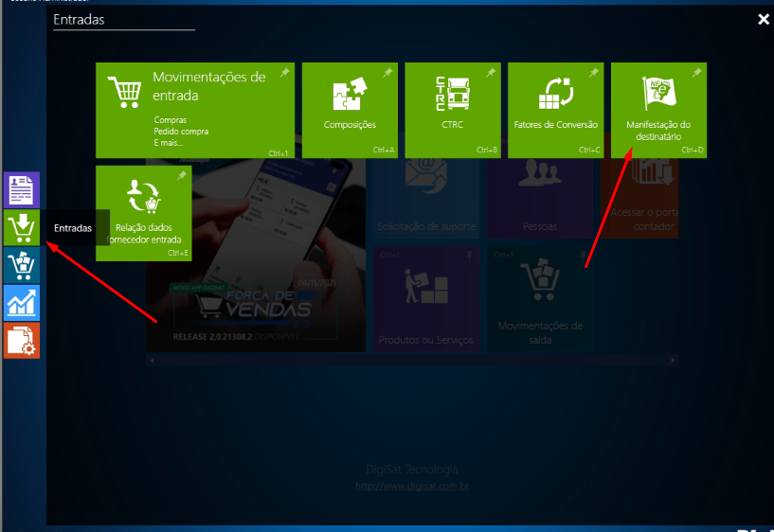Click the 'E mais...' text in the entrada tile
Image resolution: width=774 pixels, height=532 pixels.
coord(168,143)
